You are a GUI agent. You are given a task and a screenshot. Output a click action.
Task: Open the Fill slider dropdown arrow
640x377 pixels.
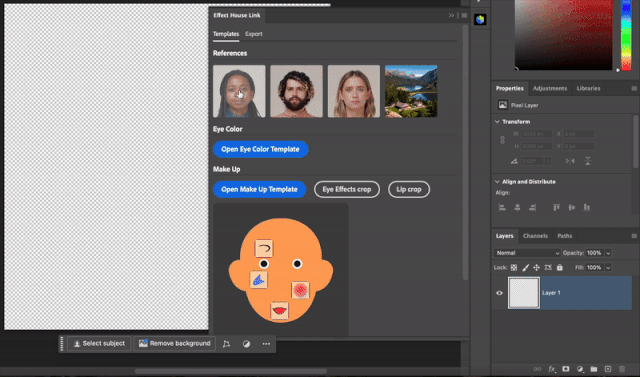point(608,268)
